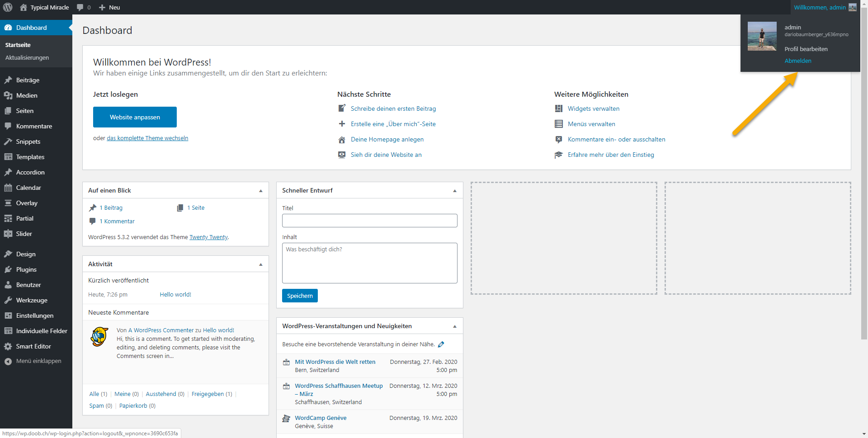The image size is (868, 438).
Task: Click the Menü einklappen collapse arrow icon
Action: (x=8, y=361)
